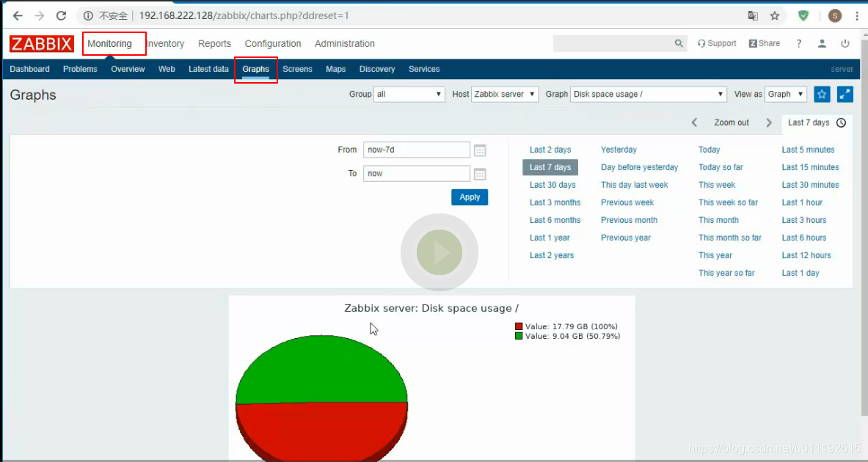This screenshot has height=462, width=868.
Task: Open calendar picker for From field
Action: coord(480,150)
